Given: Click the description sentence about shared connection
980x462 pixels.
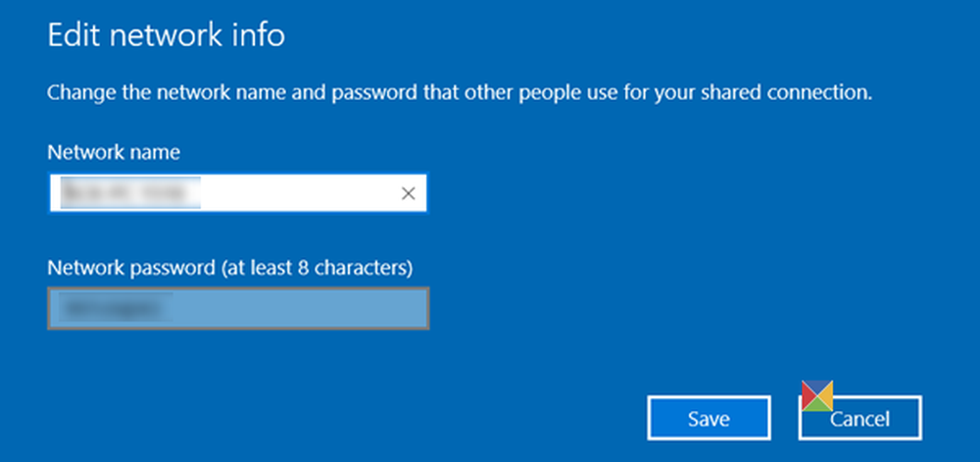Looking at the screenshot, I should click(x=460, y=95).
